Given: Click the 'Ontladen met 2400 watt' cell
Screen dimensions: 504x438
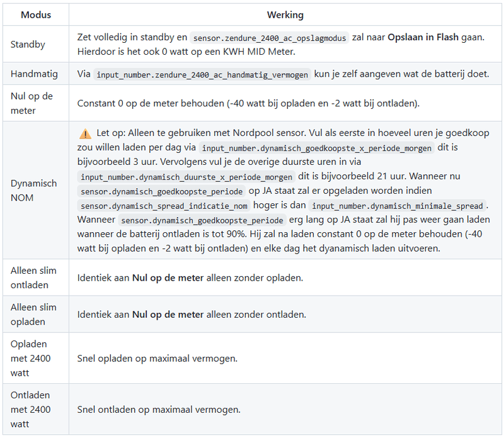Looking at the screenshot, I should click(x=30, y=410).
